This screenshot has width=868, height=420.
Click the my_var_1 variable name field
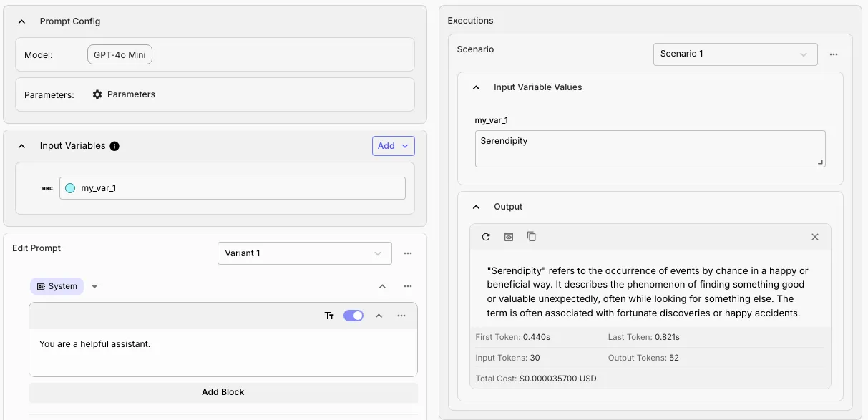click(x=233, y=188)
